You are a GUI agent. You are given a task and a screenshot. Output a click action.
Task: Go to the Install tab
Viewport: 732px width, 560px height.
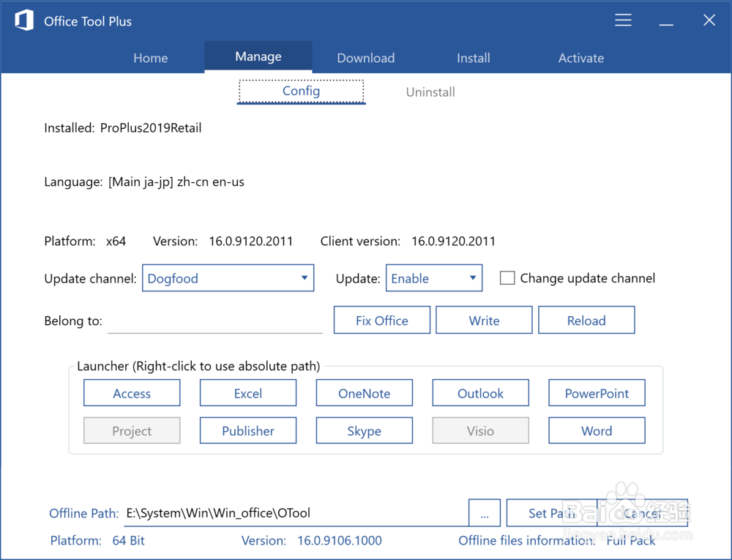tap(474, 58)
